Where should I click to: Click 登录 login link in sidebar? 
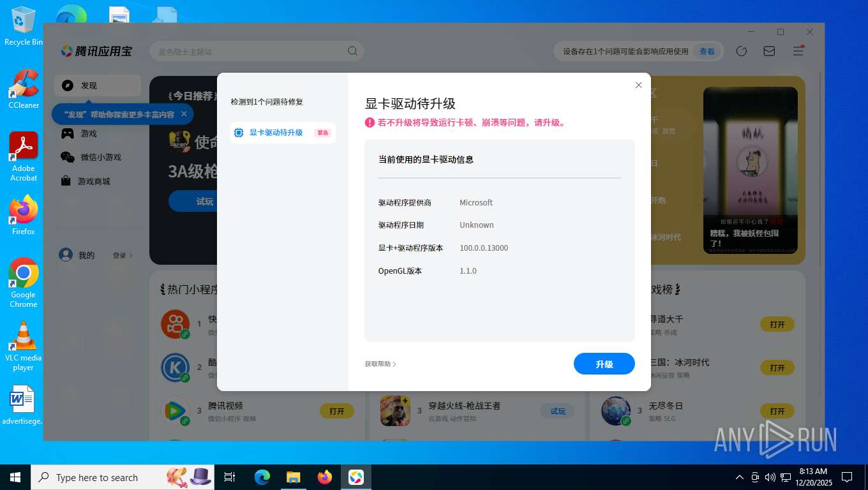point(123,255)
